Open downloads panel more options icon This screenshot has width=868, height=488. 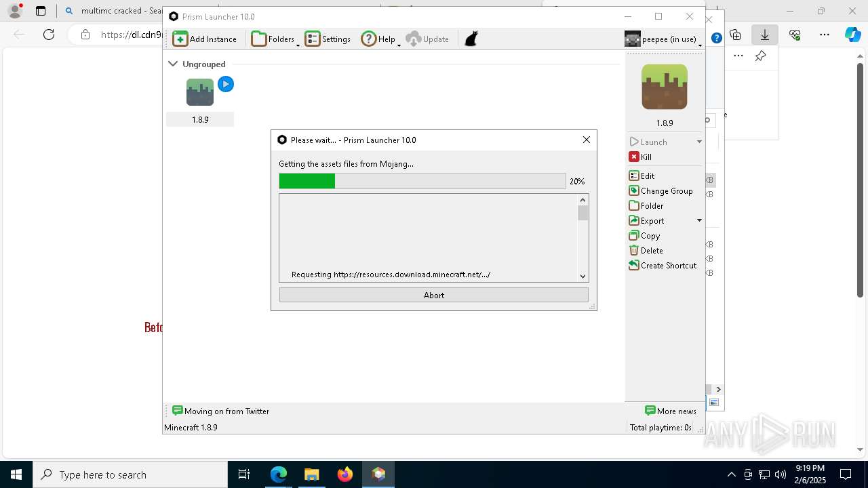tap(738, 56)
